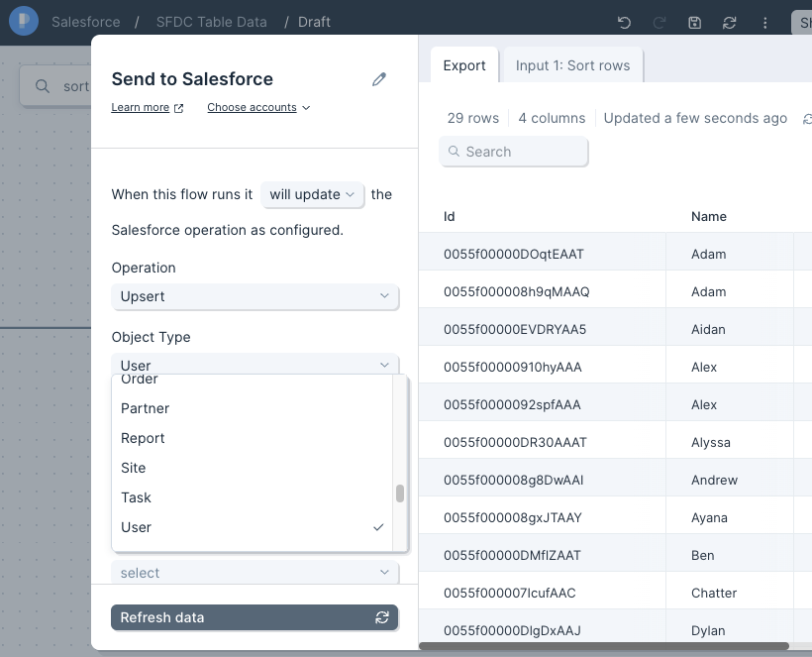812x657 pixels.
Task: Click the Name column header
Action: point(708,217)
